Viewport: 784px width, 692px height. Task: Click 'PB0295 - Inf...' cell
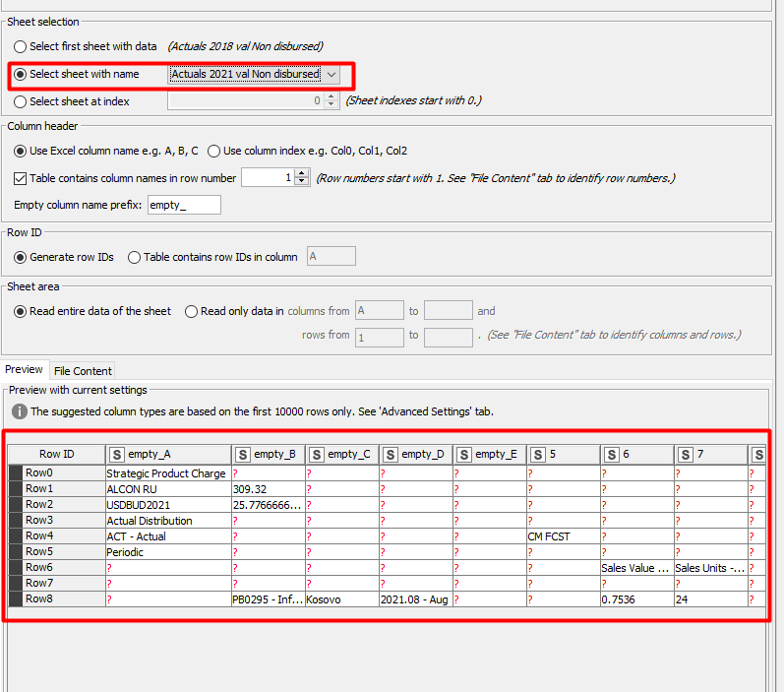pyautogui.click(x=269, y=599)
